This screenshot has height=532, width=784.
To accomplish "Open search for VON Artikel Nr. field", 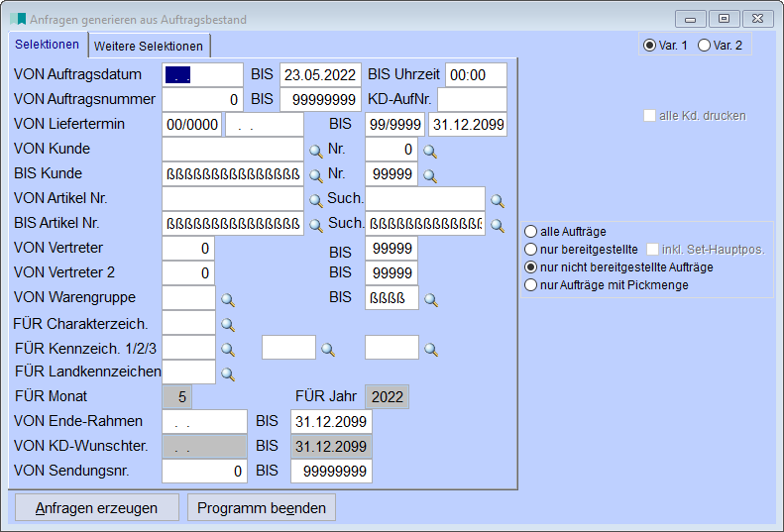I will tap(316, 200).
